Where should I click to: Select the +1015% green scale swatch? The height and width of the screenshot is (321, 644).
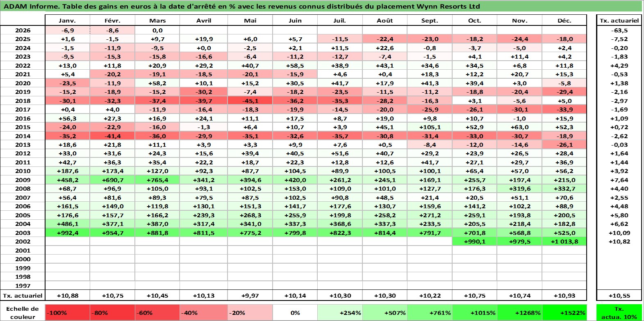[x=474, y=313]
